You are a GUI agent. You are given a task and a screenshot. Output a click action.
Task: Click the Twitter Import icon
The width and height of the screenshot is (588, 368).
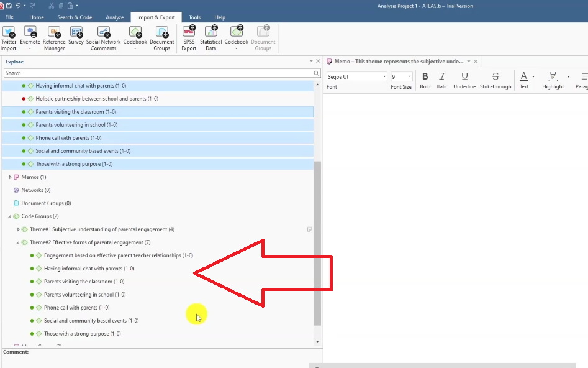click(9, 32)
